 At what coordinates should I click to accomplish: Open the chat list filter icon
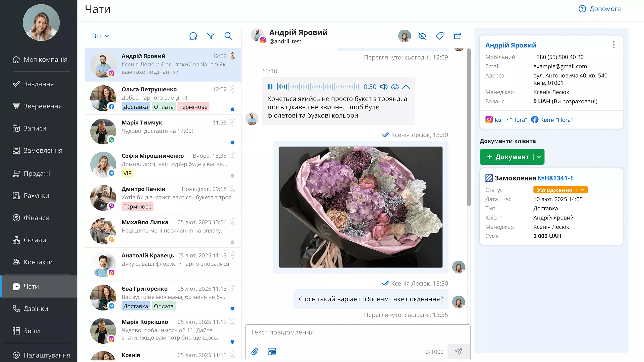[x=211, y=36]
